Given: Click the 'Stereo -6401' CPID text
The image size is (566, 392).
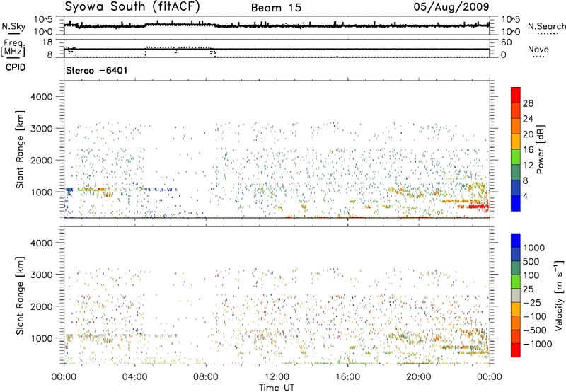Looking at the screenshot, I should (97, 70).
